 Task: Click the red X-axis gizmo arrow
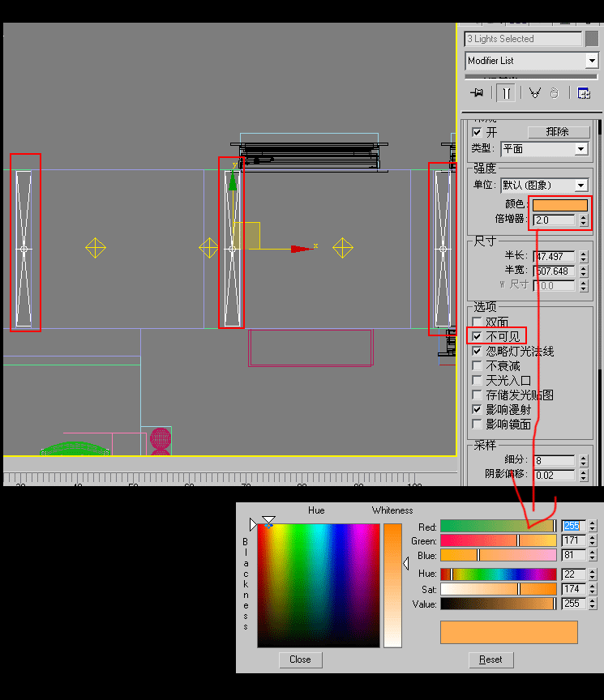pos(302,249)
